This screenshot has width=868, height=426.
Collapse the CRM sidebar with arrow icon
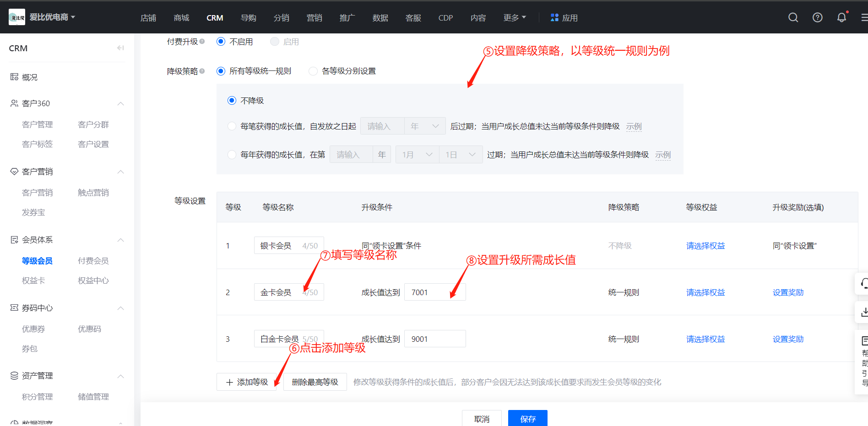pos(120,48)
